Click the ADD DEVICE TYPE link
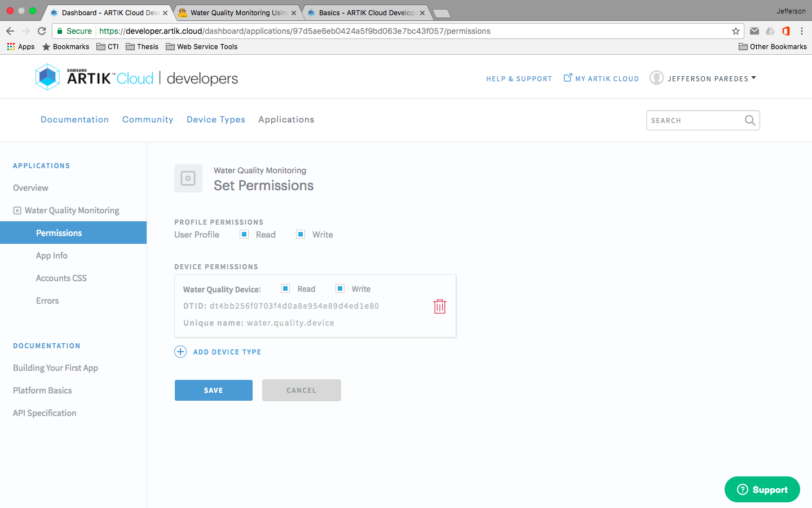Viewport: 812px width, 508px height. click(227, 352)
